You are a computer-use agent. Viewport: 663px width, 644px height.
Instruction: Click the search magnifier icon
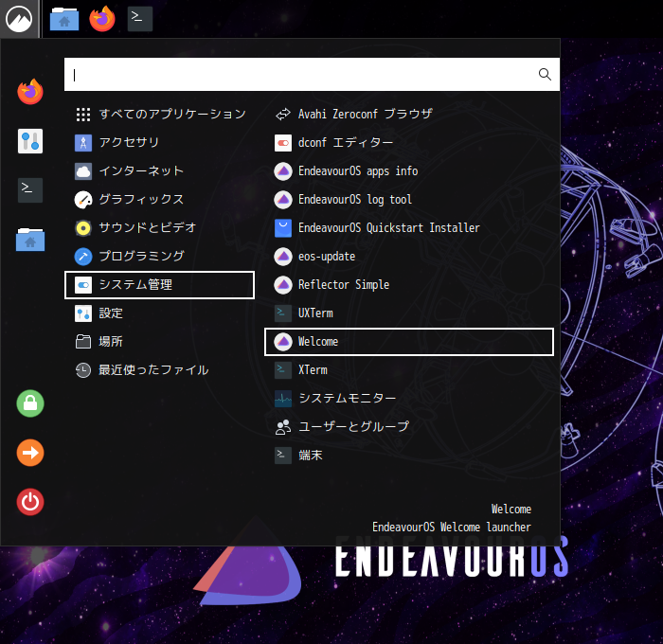pyautogui.click(x=545, y=75)
